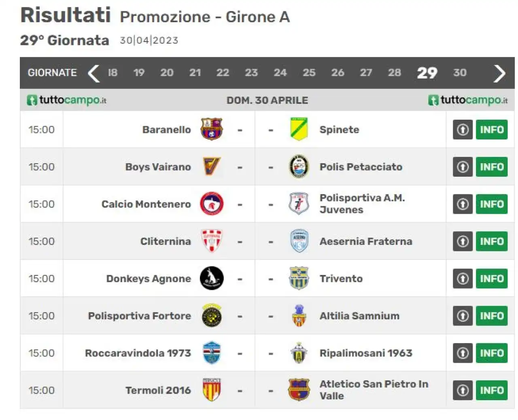Click the Spinete yellow-green crest

point(299,129)
